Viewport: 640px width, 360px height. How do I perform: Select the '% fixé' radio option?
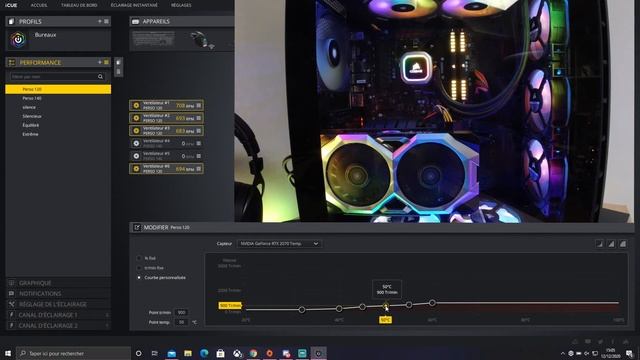coord(139,258)
